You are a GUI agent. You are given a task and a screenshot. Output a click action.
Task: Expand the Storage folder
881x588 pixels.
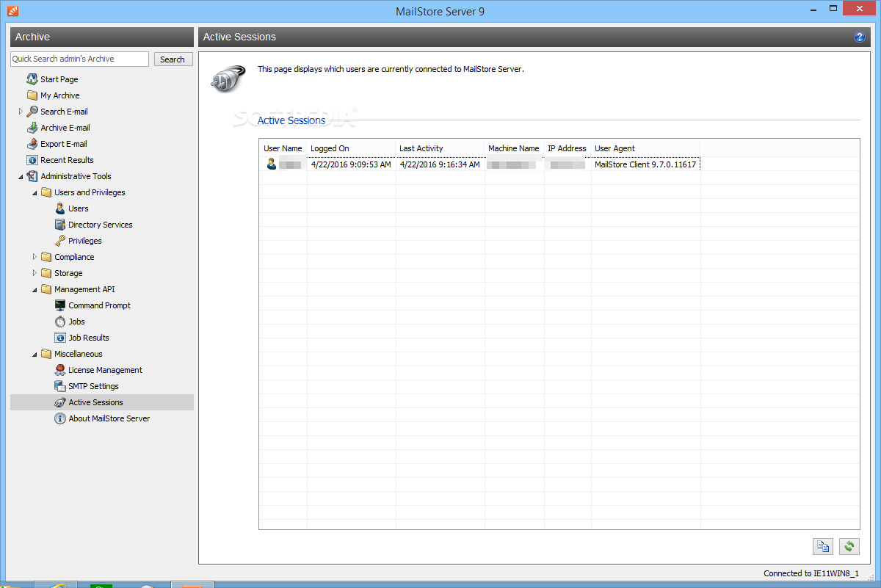pos(35,273)
